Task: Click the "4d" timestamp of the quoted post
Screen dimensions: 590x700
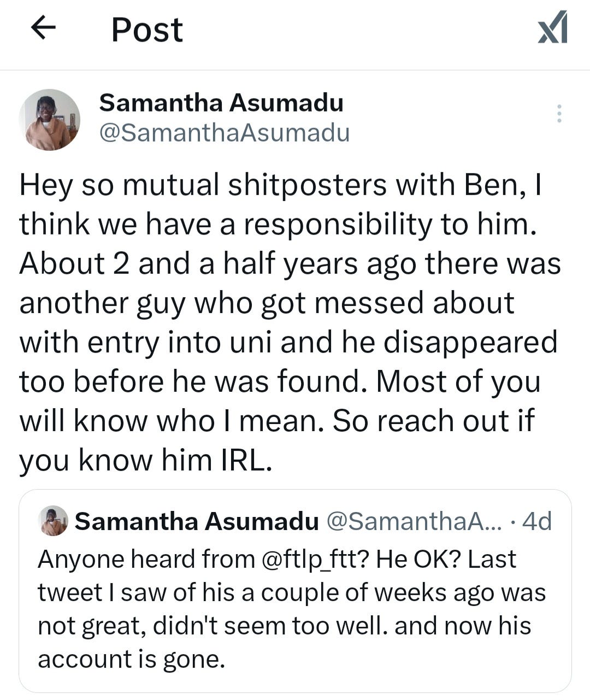Action: pos(537,521)
